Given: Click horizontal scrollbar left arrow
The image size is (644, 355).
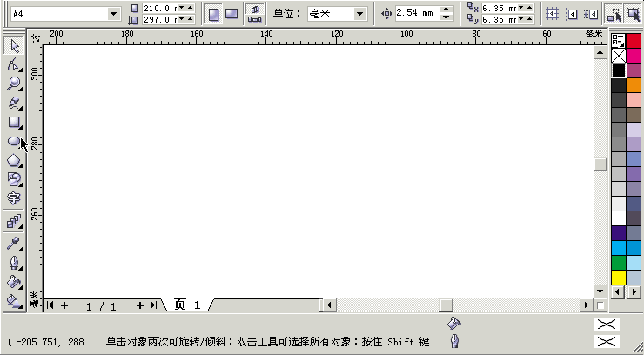Looking at the screenshot, I should tap(329, 305).
